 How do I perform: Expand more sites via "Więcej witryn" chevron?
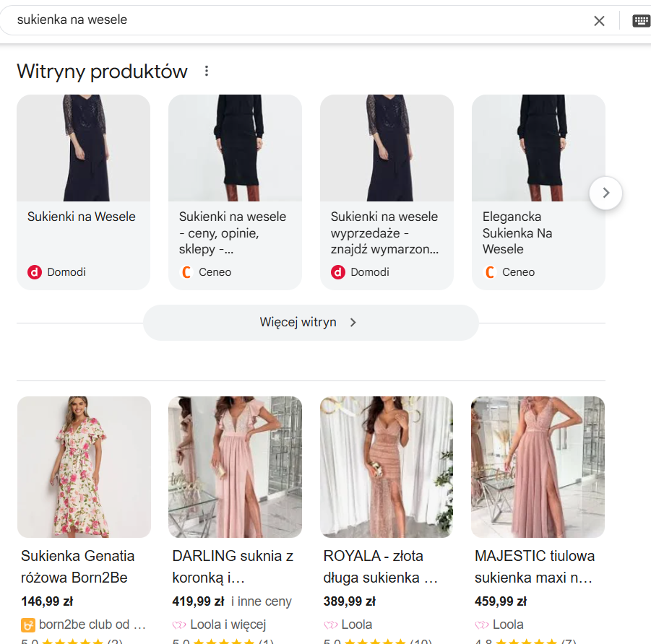pyautogui.click(x=353, y=323)
